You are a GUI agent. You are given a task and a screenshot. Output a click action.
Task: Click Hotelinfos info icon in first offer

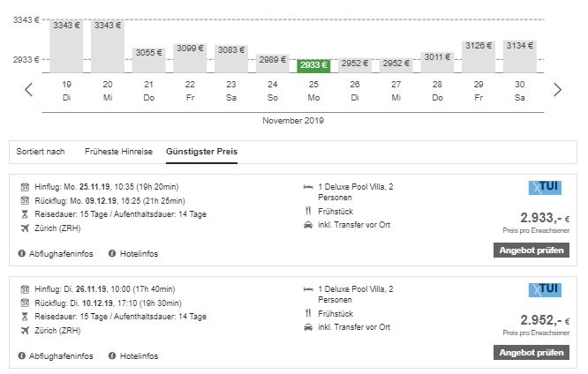pos(112,253)
